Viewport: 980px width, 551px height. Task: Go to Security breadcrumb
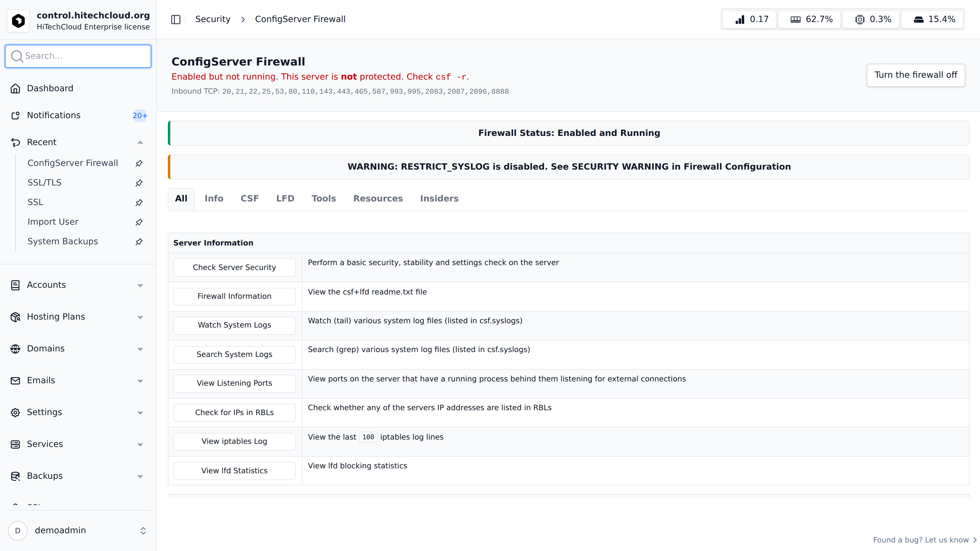coord(213,19)
